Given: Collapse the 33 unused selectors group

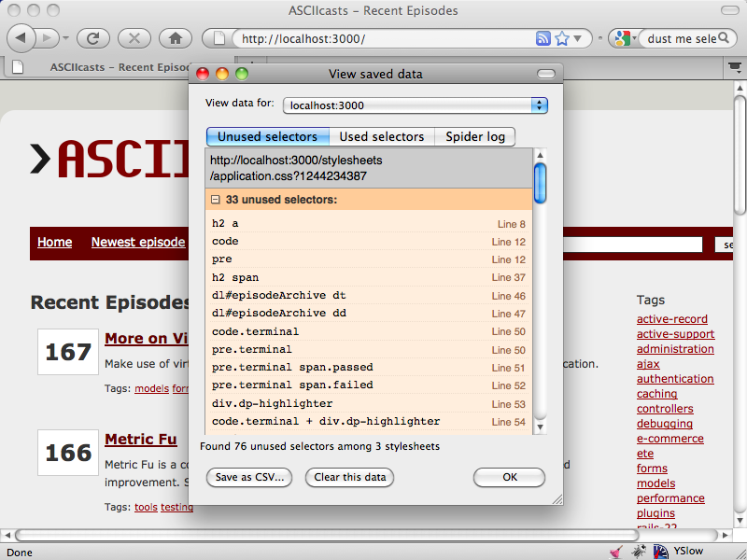Looking at the screenshot, I should [216, 200].
